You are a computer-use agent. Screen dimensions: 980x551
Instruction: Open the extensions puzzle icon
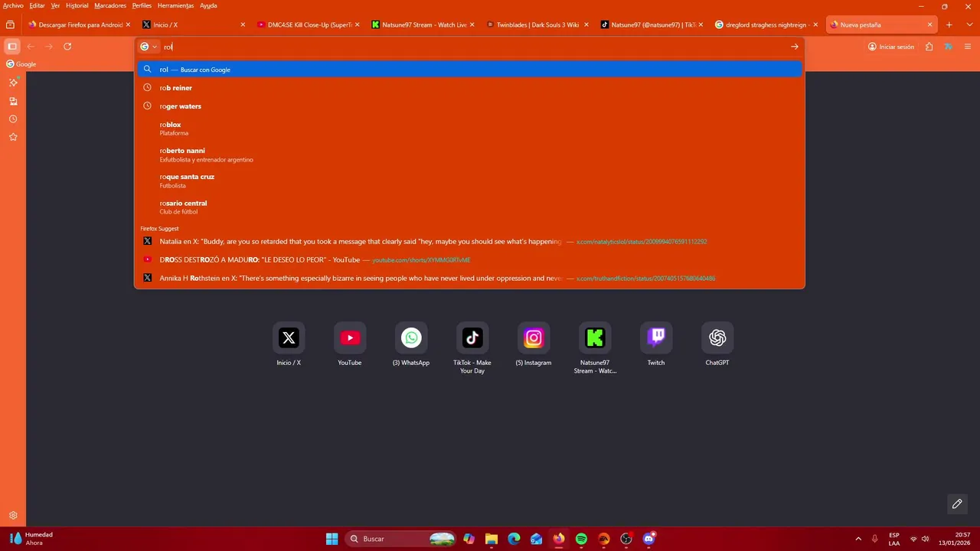[x=929, y=47]
